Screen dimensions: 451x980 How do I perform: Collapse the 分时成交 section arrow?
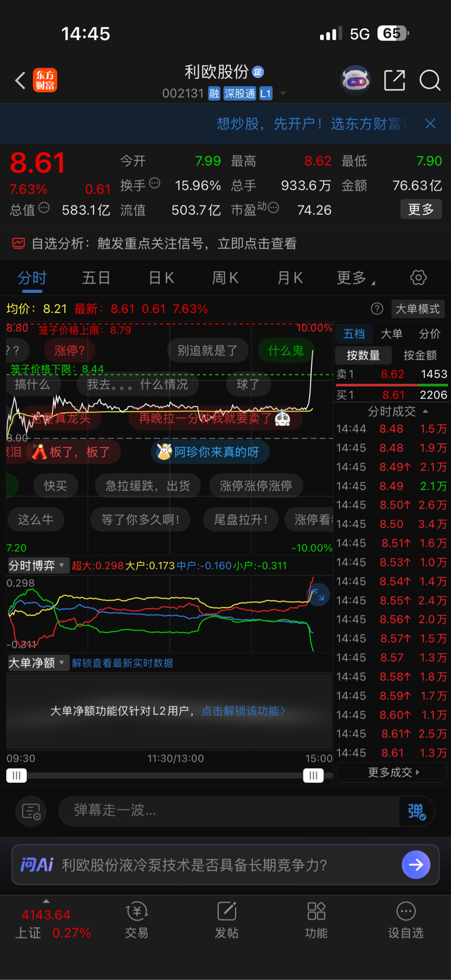point(426,412)
